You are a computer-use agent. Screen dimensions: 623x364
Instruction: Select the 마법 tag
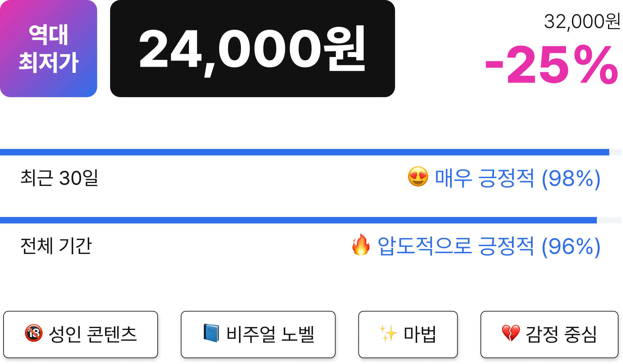point(408,335)
